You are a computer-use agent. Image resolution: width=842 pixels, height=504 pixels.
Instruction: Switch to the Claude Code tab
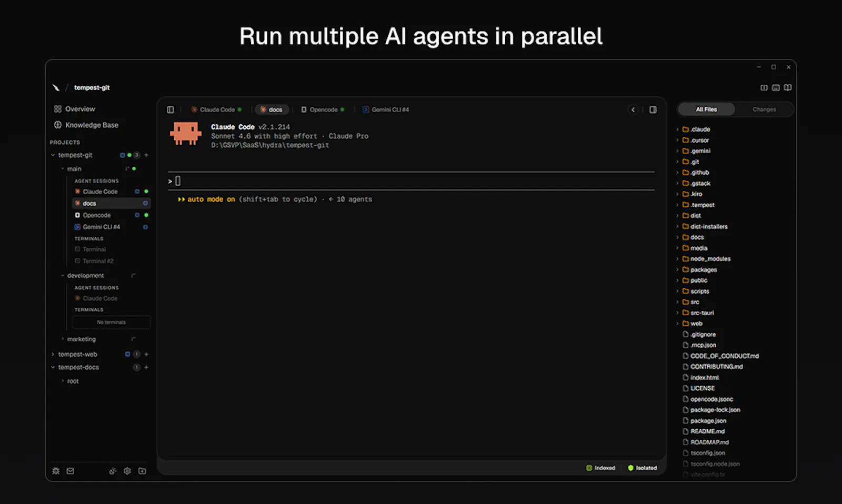(216, 109)
